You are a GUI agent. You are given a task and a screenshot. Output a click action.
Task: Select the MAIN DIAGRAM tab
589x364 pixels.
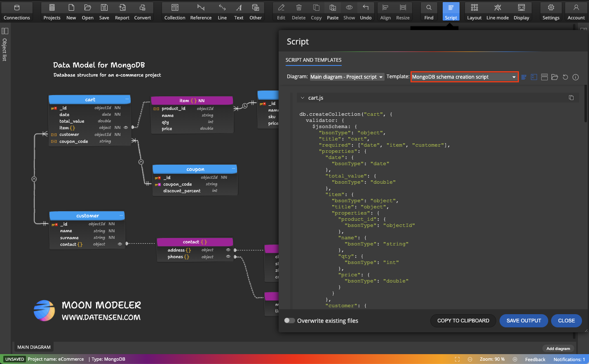[33, 347]
